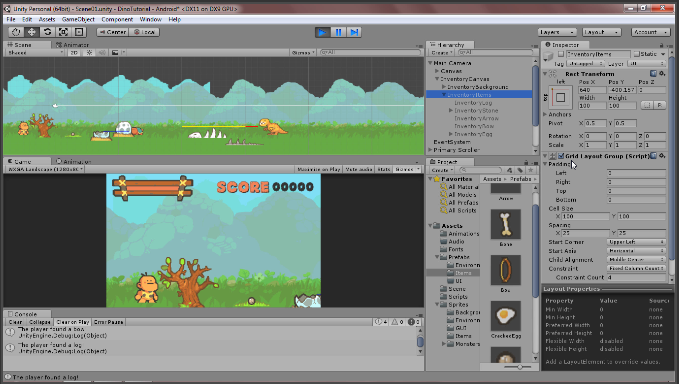The image size is (679, 384).
Task: Expand the Anchors section
Action: 545,114
